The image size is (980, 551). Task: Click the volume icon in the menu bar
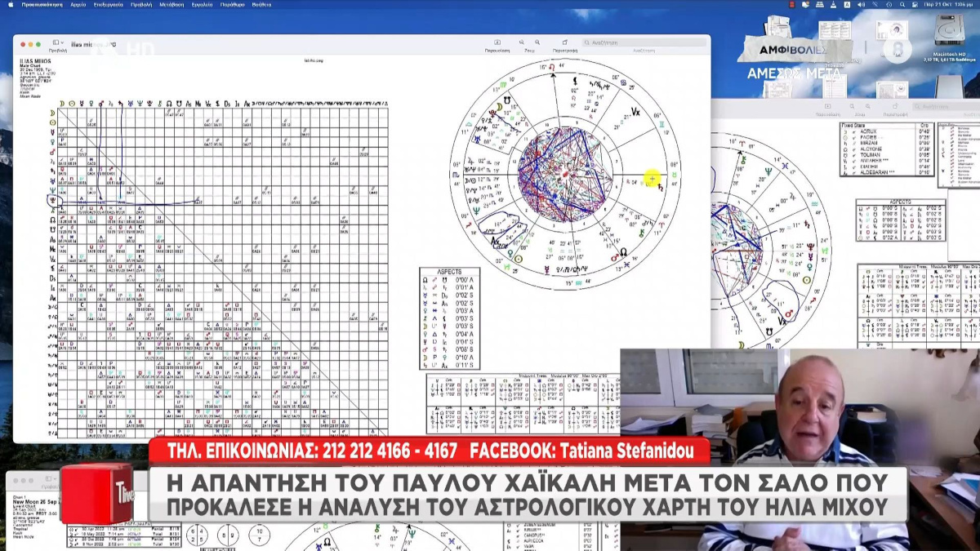point(861,4)
